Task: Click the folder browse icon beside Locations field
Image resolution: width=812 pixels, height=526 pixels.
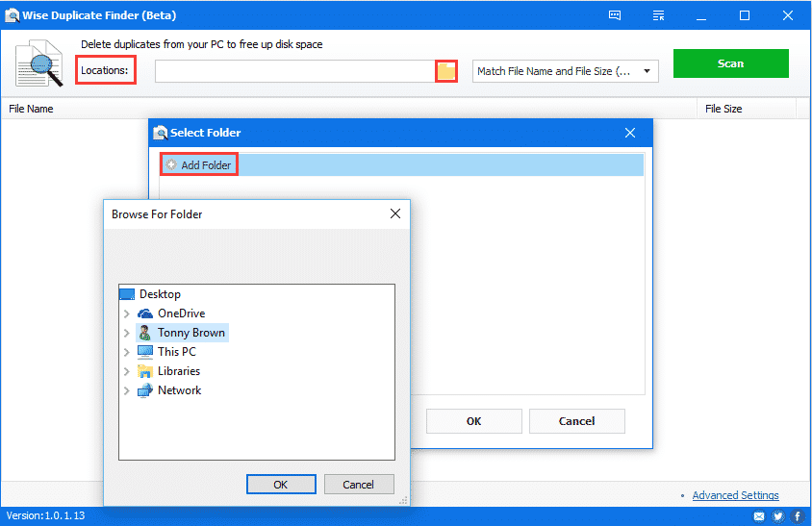Action: (445, 71)
